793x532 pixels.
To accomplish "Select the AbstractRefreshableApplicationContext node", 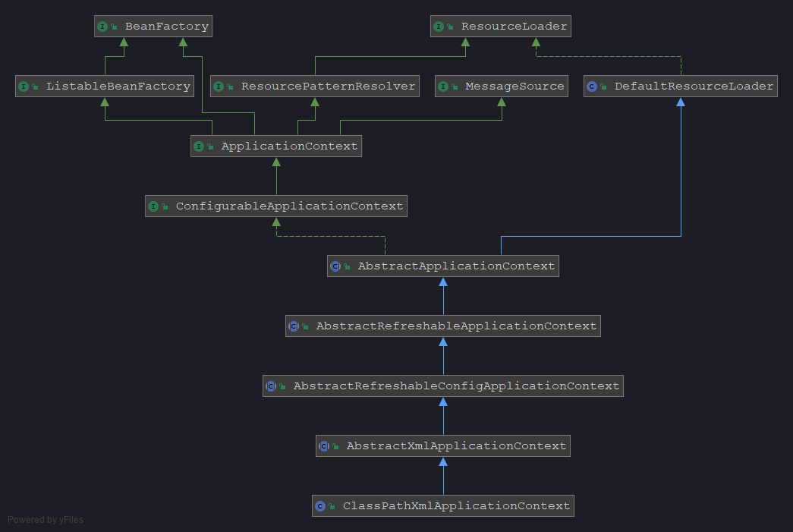I will (442, 326).
